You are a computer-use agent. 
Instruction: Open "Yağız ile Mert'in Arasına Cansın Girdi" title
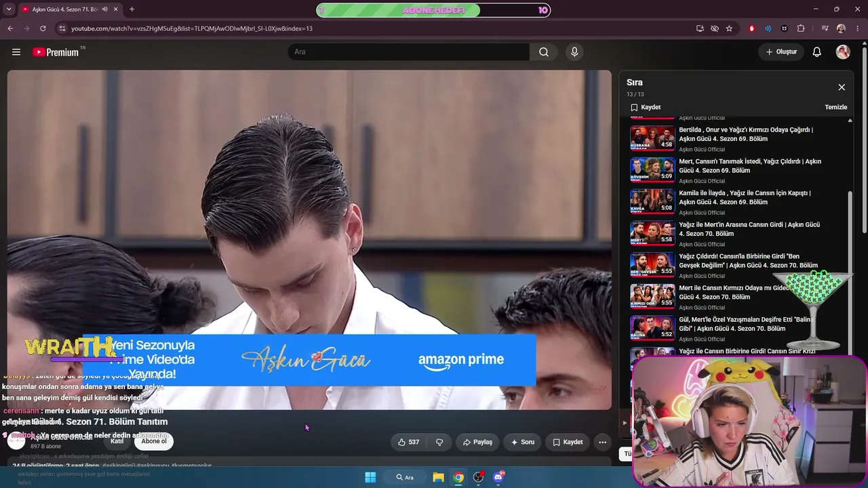(749, 229)
